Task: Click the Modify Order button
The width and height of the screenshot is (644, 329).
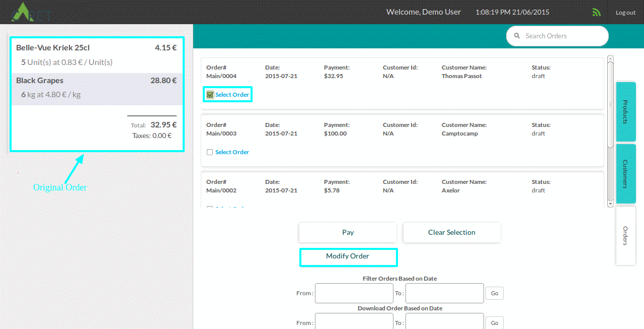Action: [x=348, y=256]
